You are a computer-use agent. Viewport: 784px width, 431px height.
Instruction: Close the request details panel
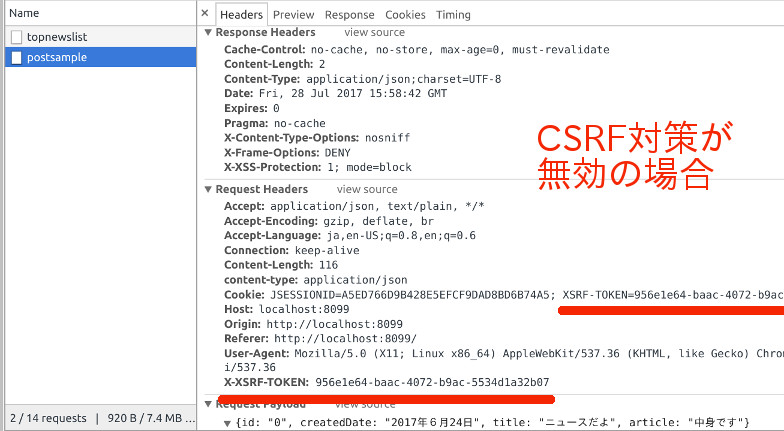(x=204, y=14)
